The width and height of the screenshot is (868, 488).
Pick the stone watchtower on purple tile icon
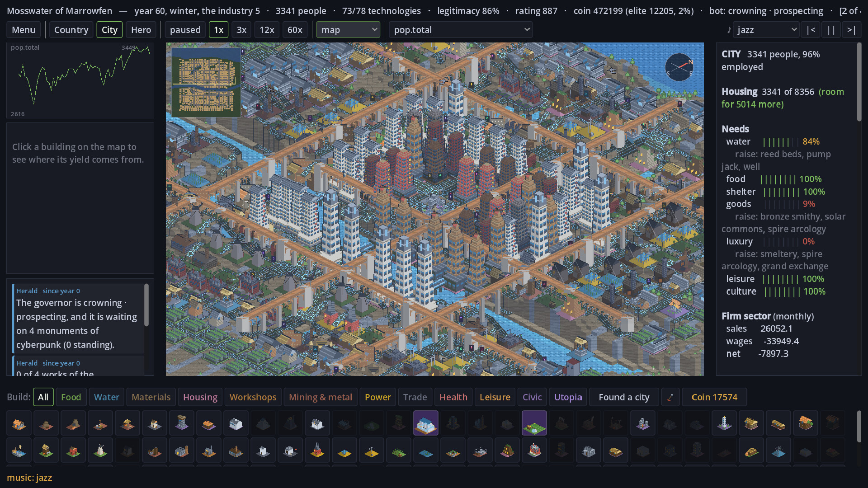[182, 423]
